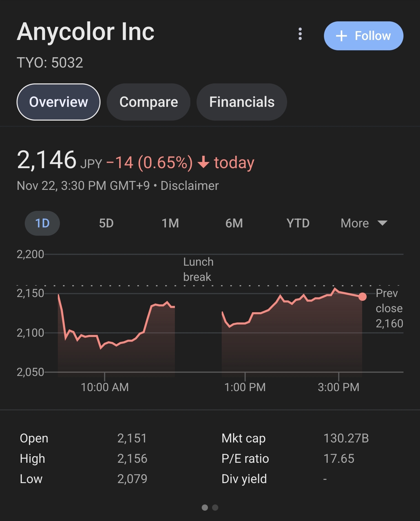Click the first pagination dot
The height and width of the screenshot is (521, 420).
(205, 508)
